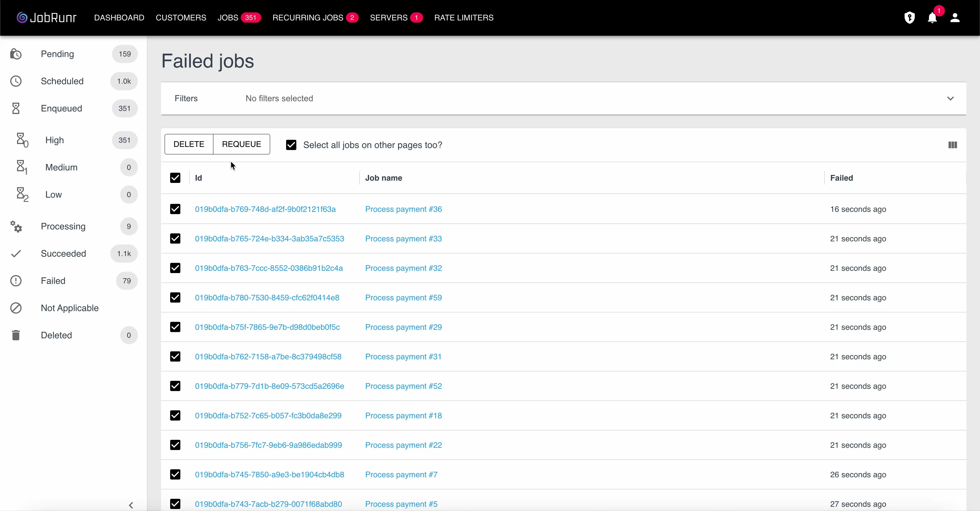
Task: Uncheck the row for Process payment #36
Action: [x=175, y=209]
